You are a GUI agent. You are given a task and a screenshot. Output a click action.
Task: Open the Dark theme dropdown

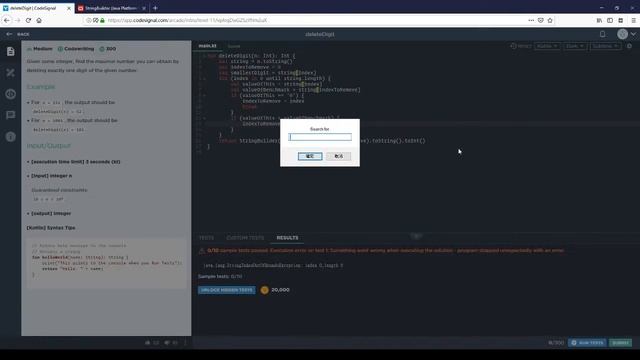pos(575,46)
